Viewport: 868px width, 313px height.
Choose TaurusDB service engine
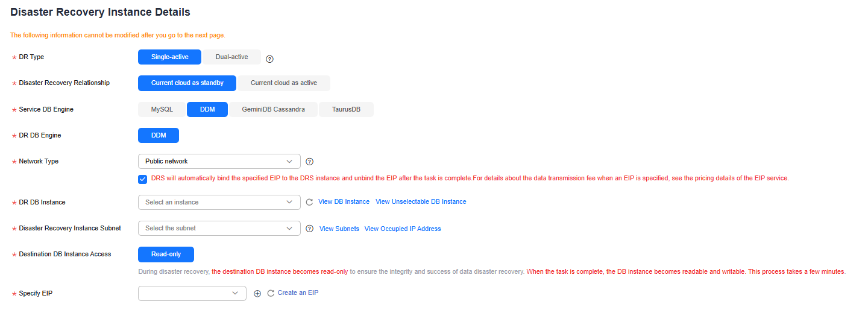[346, 109]
